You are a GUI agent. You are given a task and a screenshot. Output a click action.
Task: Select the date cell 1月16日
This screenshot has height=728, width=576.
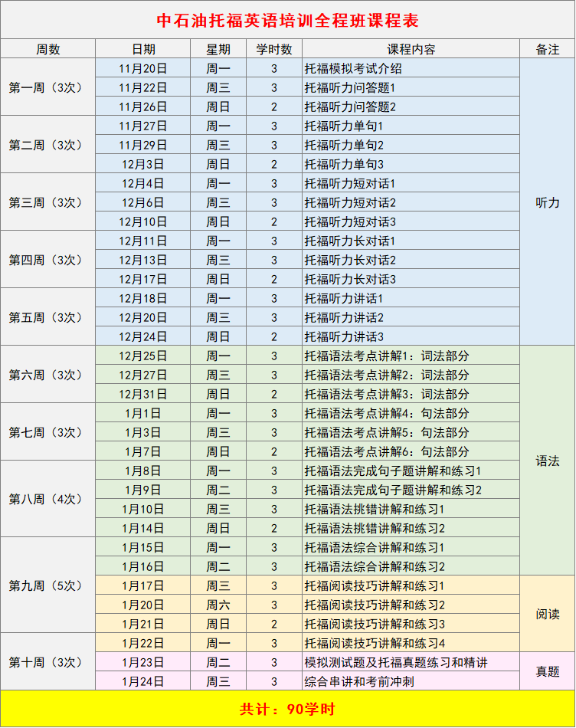pos(143,566)
